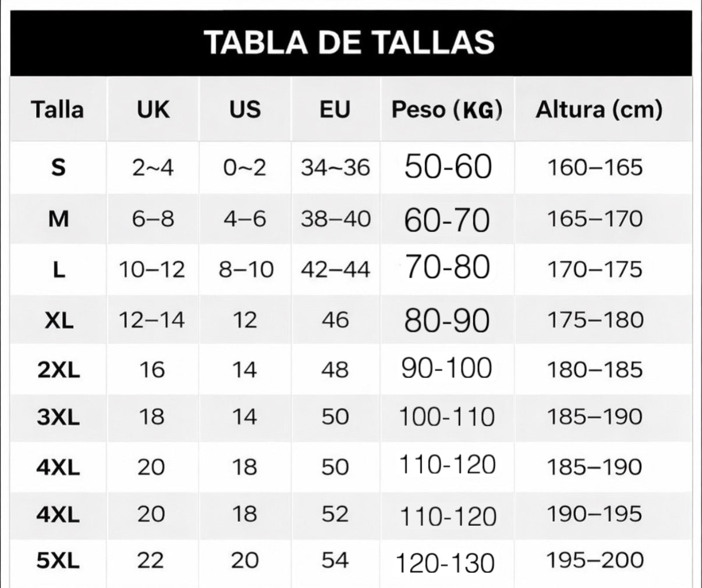Select the 160–165 height cell
Image resolution: width=702 pixels, height=588 pixels.
[x=595, y=168]
